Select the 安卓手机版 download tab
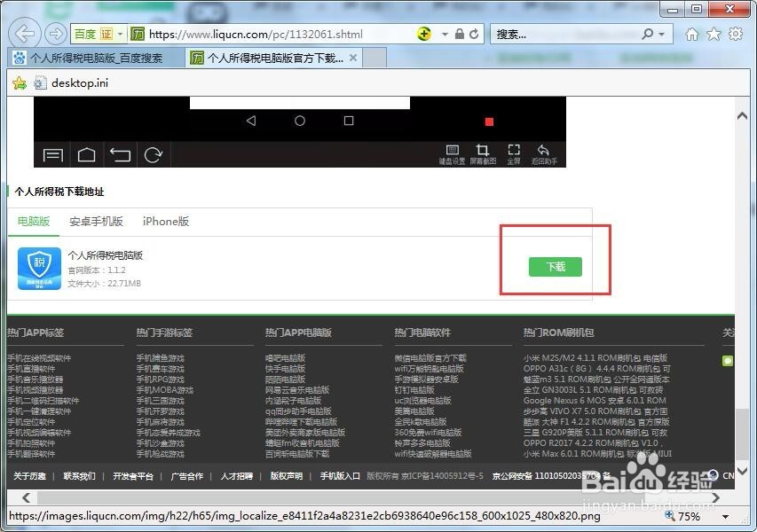Viewport: 757px width, 532px height. tap(96, 222)
